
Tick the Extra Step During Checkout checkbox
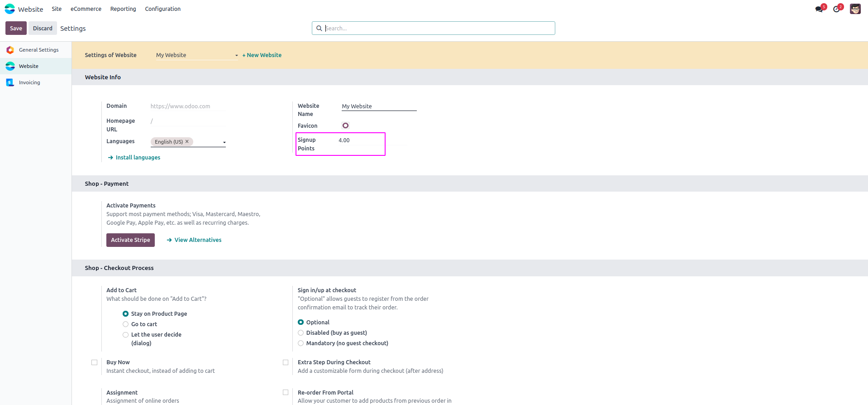[x=286, y=362]
